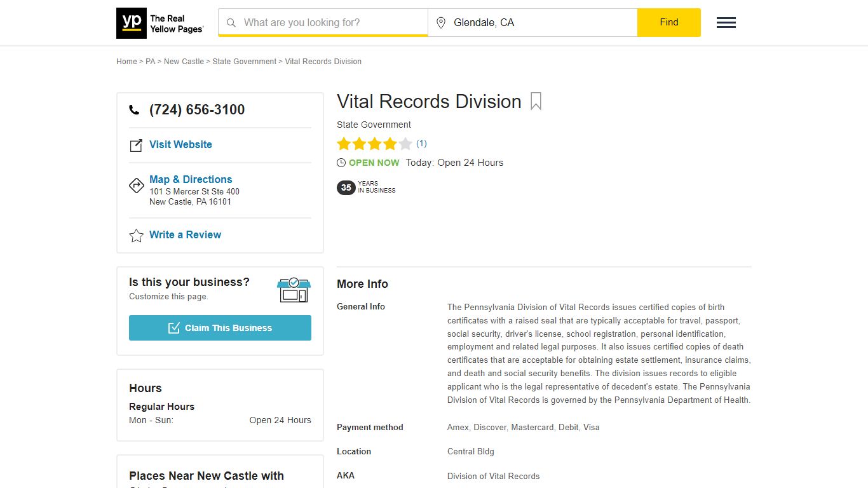Click the Hours heading
Viewport: 868px width, 488px height.
point(146,388)
